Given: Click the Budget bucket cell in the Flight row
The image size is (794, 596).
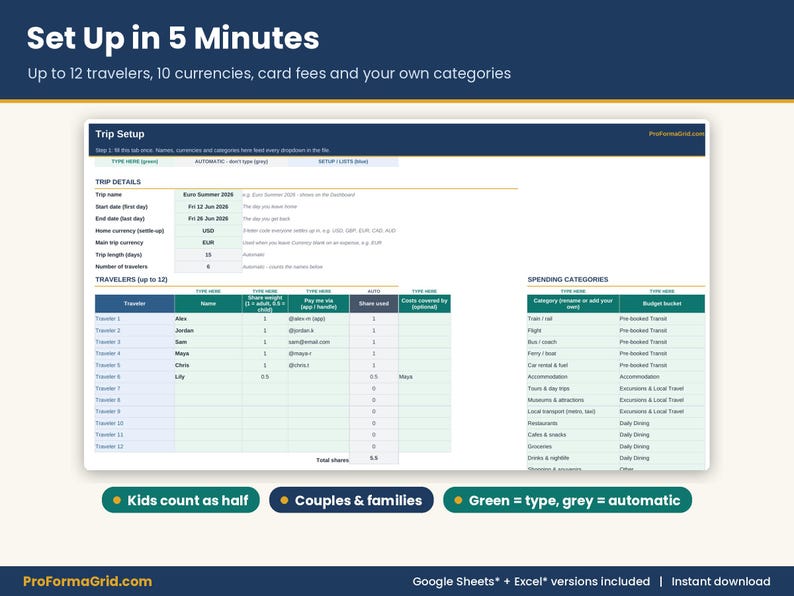Looking at the screenshot, I should click(x=662, y=330).
